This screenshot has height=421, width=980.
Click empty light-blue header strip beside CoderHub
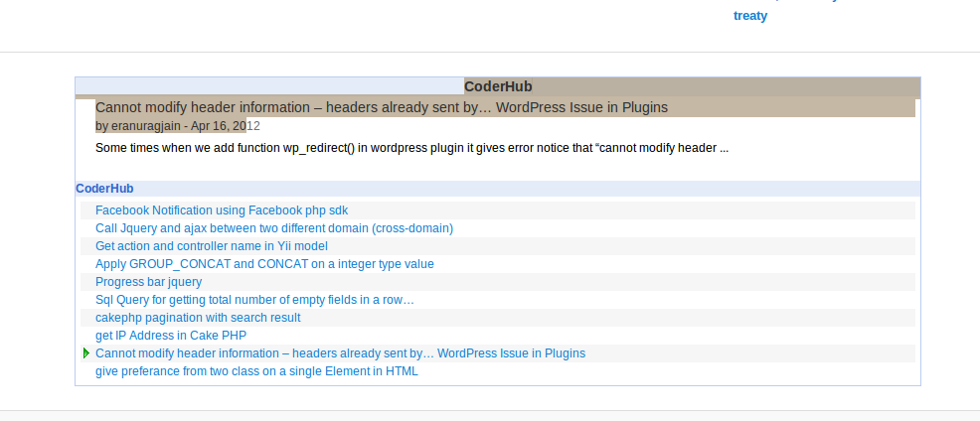[x=270, y=86]
